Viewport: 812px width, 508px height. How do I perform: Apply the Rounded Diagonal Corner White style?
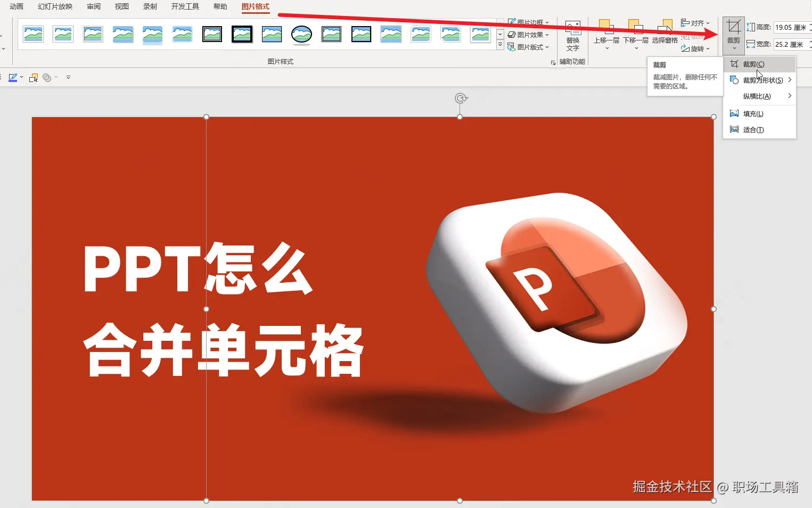[x=421, y=35]
